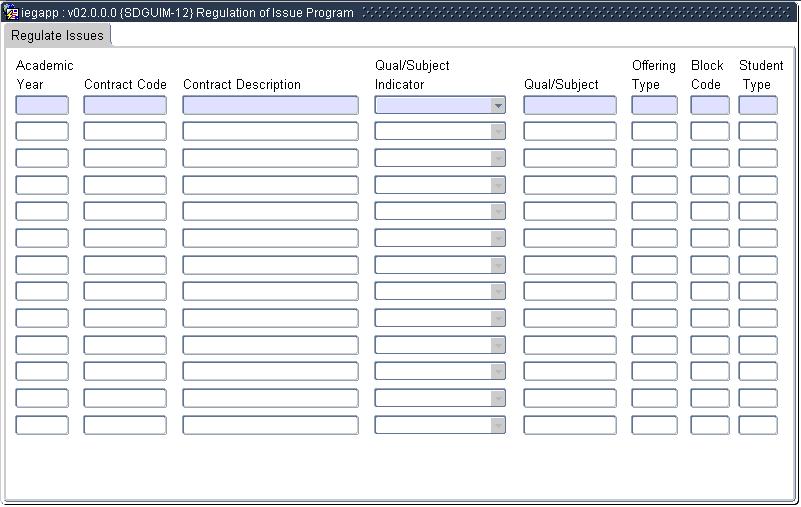Click the second row Academic Year field
801x507 pixels.
tap(42, 132)
